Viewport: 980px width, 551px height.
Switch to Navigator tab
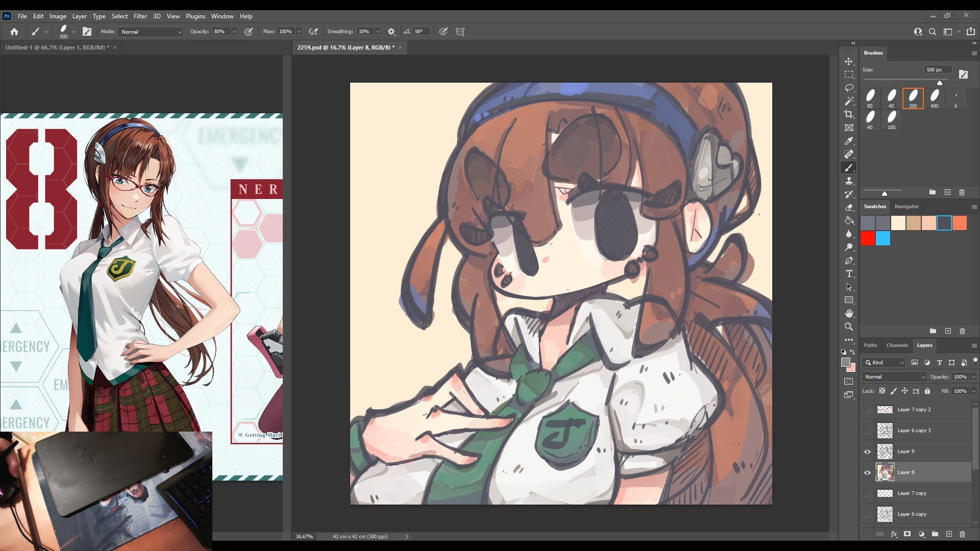coord(906,207)
